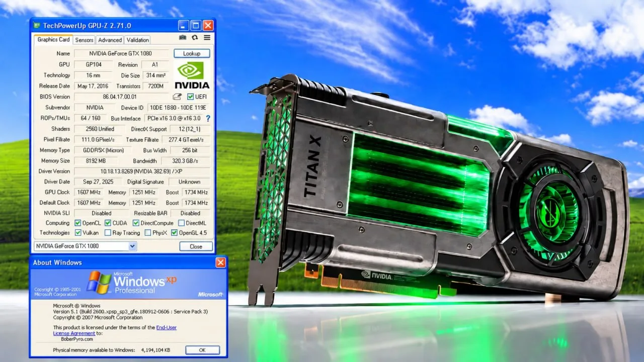
Task: Open the Sensors tab
Action: 84,40
